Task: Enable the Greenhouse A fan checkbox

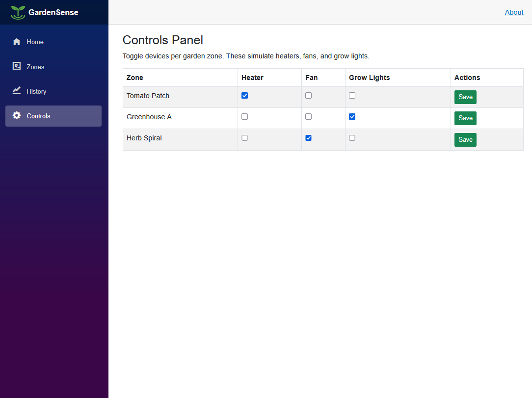Action: 308,117
